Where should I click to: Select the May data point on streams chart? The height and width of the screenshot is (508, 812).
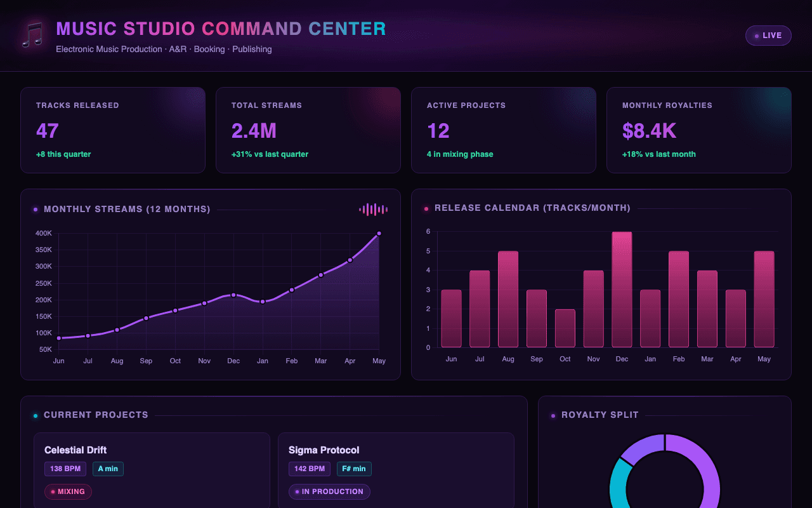coord(379,234)
